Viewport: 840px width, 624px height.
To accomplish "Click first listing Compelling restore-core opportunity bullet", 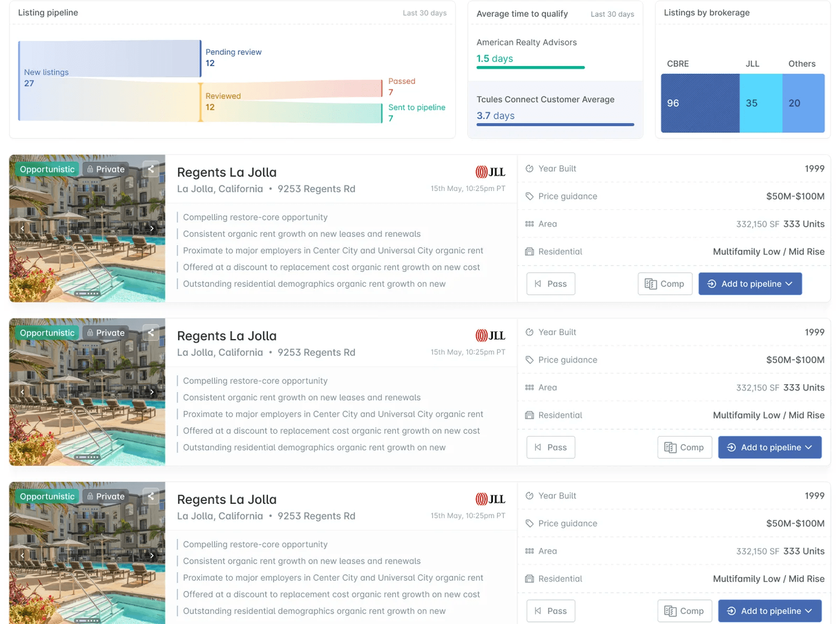I will point(255,217).
